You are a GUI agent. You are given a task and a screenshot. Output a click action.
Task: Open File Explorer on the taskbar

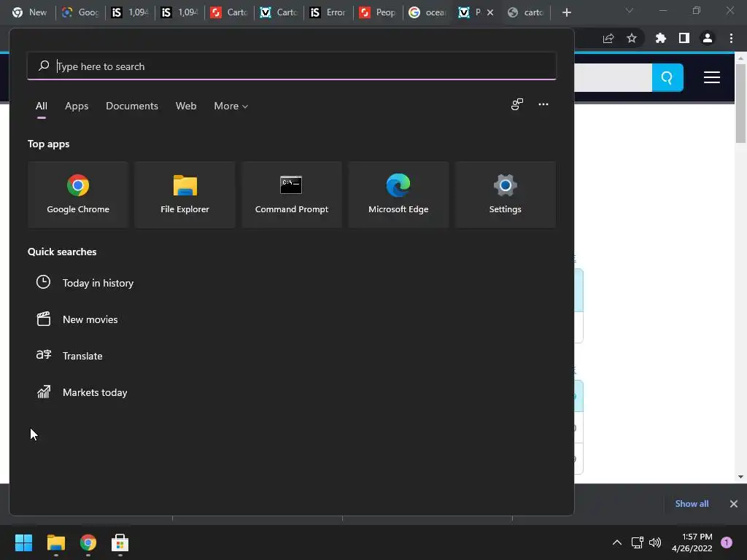tap(55, 542)
